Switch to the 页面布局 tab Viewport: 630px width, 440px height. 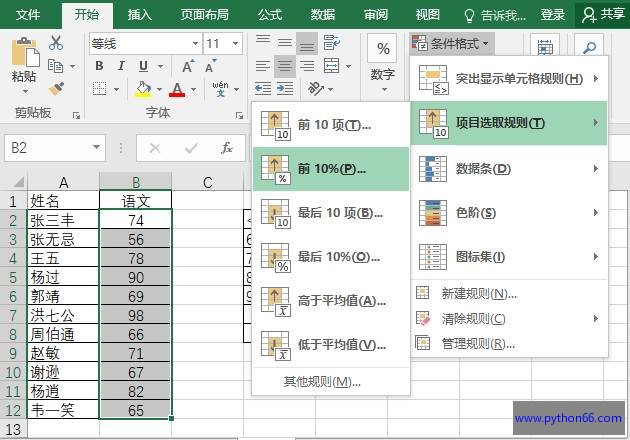[205, 15]
